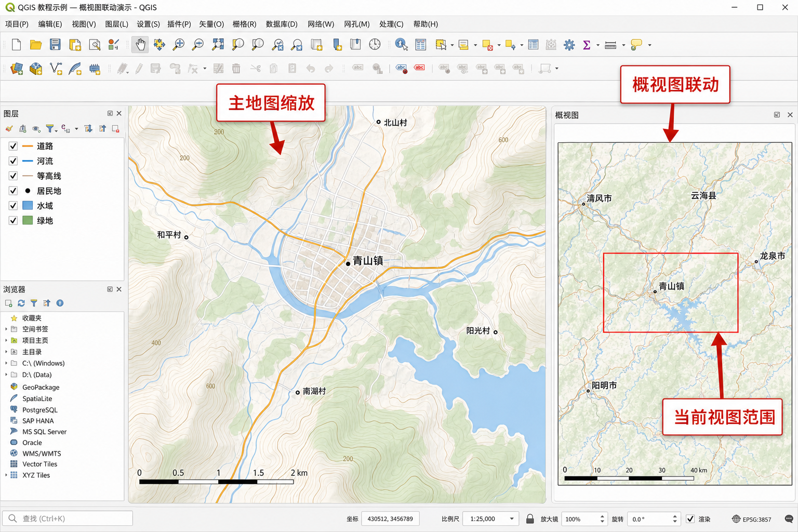
Task: Toggle visibility of 道路 layer
Action: click(x=13, y=146)
